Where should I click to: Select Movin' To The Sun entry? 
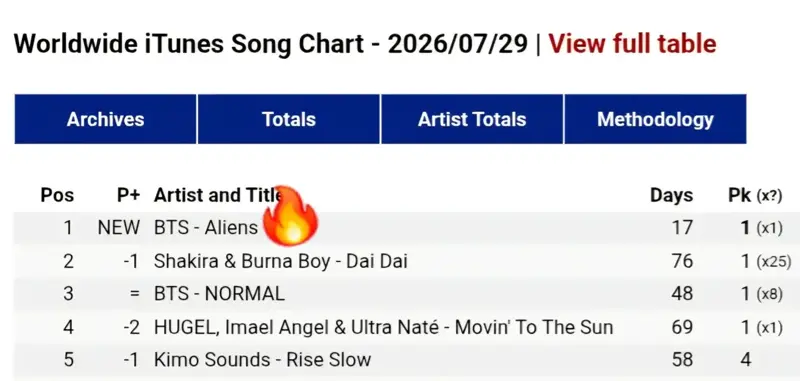pos(383,327)
